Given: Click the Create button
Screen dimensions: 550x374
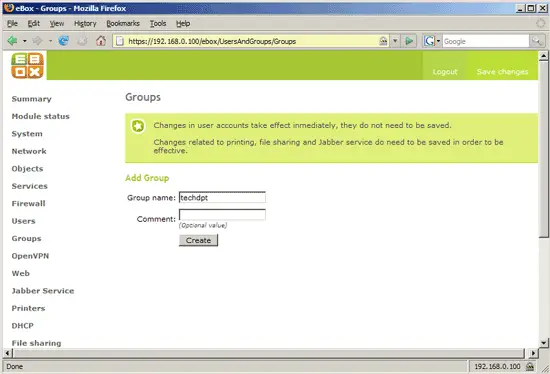Looking at the screenshot, I should 198,240.
